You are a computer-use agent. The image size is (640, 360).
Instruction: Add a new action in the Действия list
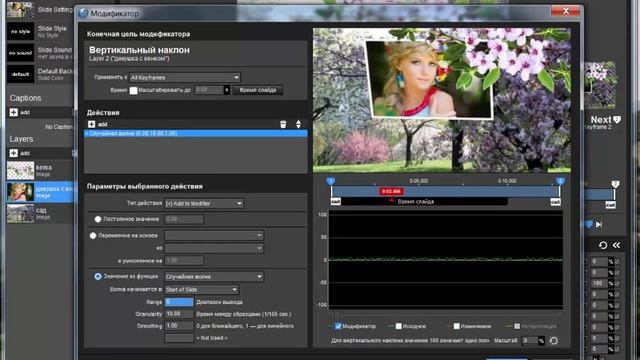91,124
